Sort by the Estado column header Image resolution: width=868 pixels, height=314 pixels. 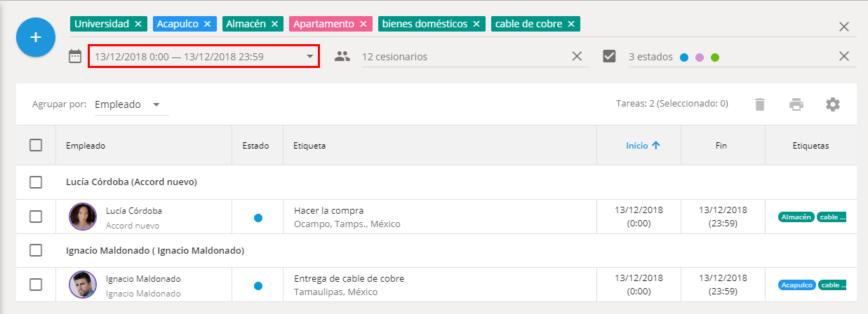[256, 146]
